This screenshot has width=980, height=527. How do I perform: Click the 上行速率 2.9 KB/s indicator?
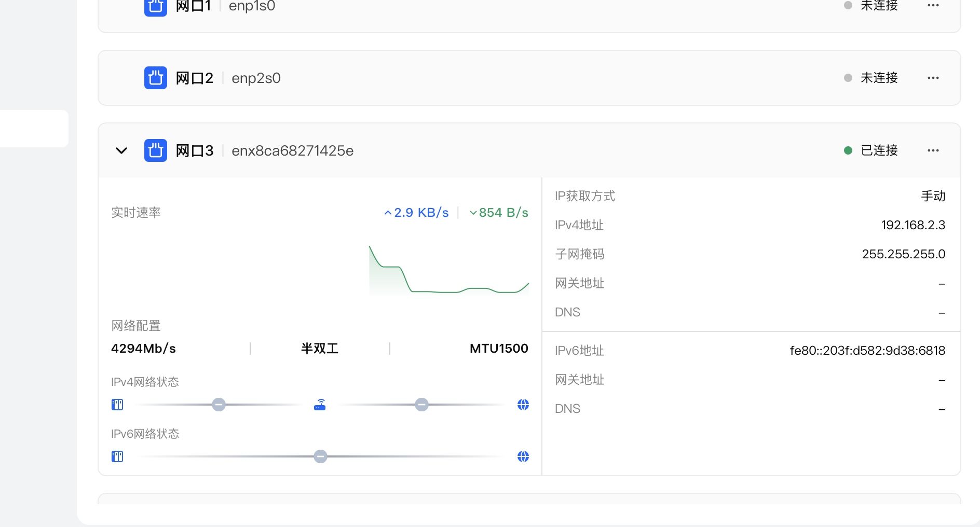click(x=416, y=212)
